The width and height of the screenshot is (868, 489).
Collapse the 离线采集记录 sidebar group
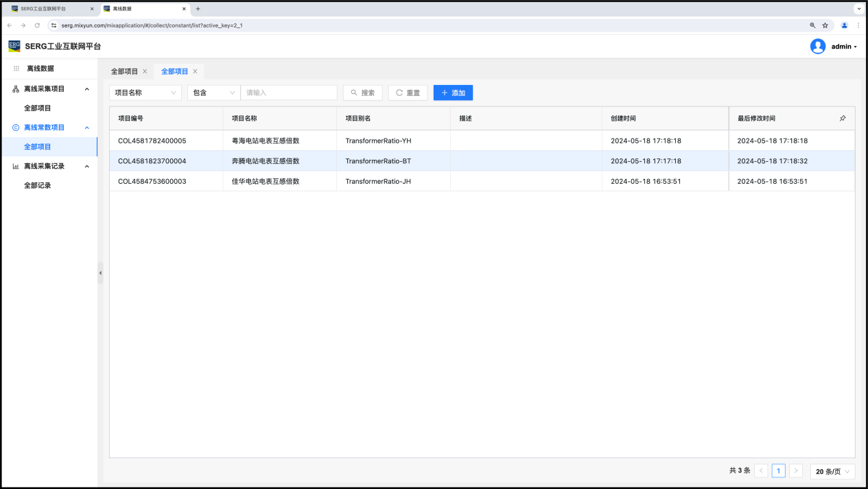click(x=86, y=166)
